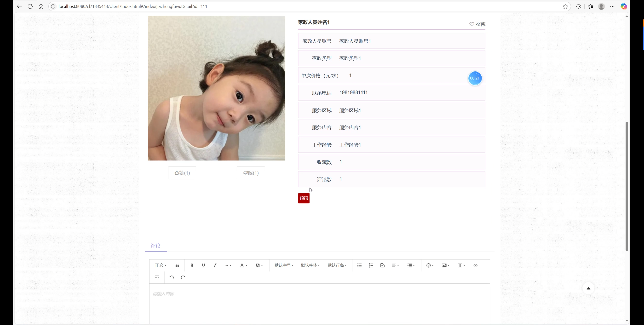Switch to the 评论 comments tab
The image size is (644, 325).
click(155, 245)
